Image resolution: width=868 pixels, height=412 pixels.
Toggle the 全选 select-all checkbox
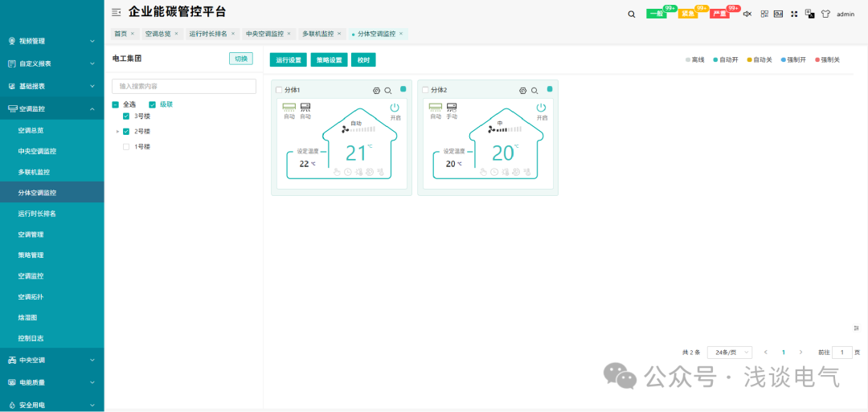[116, 104]
